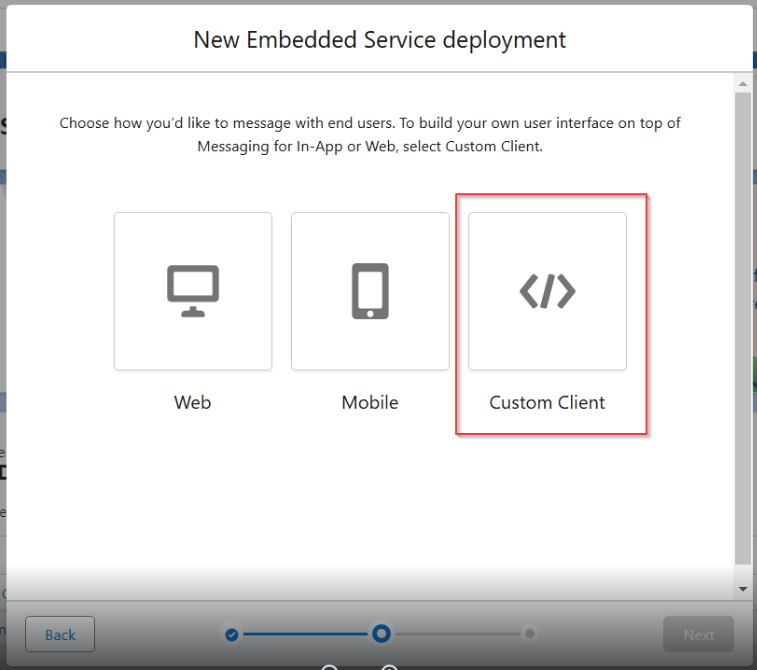Click the blue progress line segment
The height and width of the screenshot is (670, 757).
pyautogui.click(x=305, y=634)
